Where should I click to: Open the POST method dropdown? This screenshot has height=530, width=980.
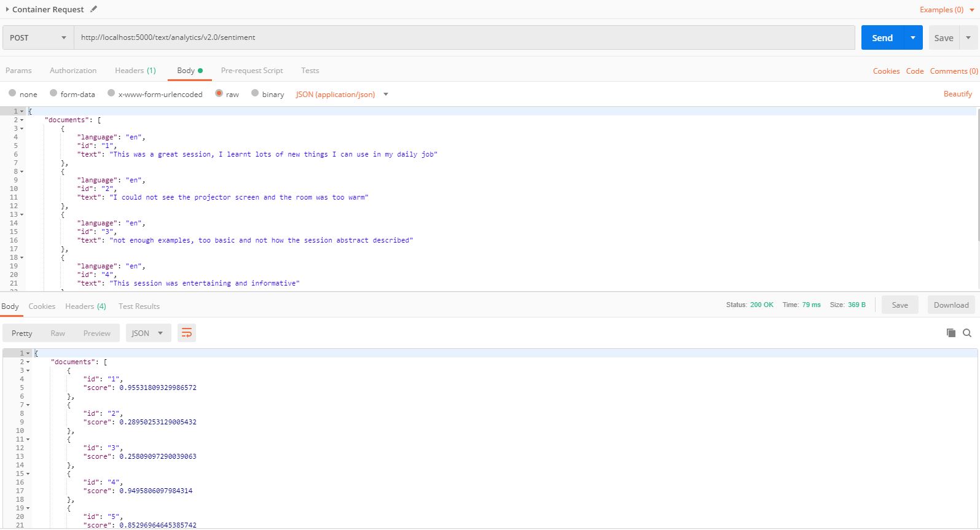point(38,37)
